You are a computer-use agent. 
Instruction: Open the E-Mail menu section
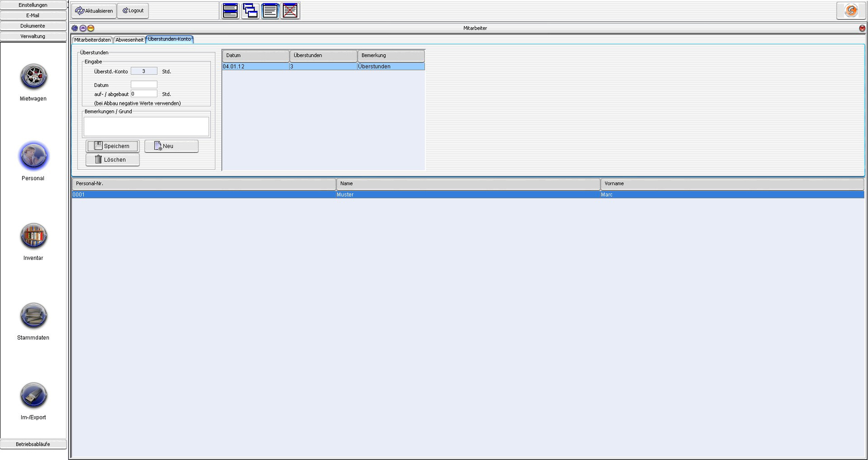[33, 15]
